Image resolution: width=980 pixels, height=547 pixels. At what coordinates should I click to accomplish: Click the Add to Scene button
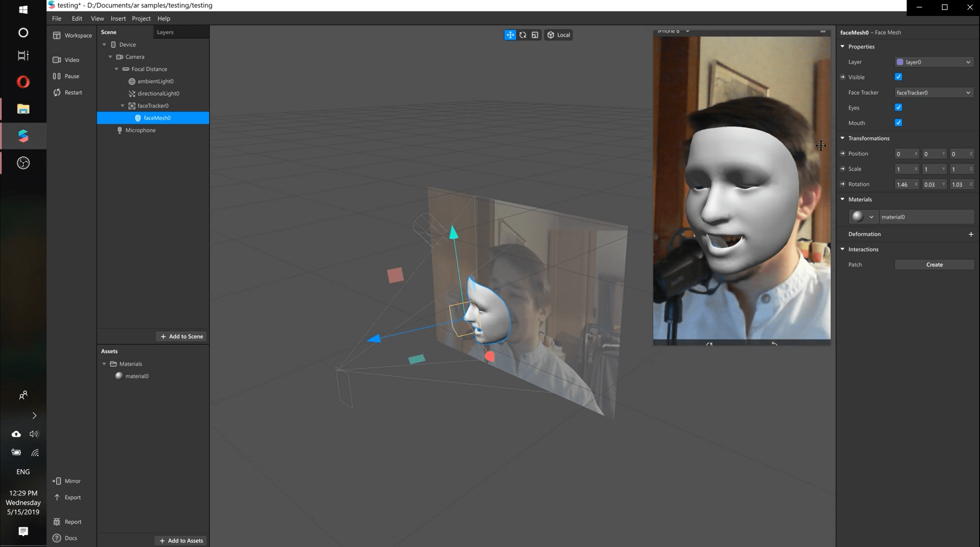(181, 336)
